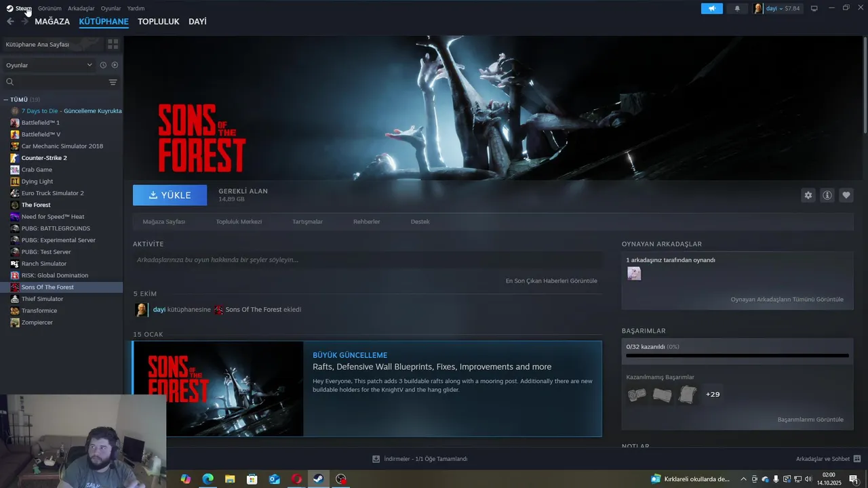
Task: Open Arkadaşlar ve Sohbet panel
Action: click(828, 459)
